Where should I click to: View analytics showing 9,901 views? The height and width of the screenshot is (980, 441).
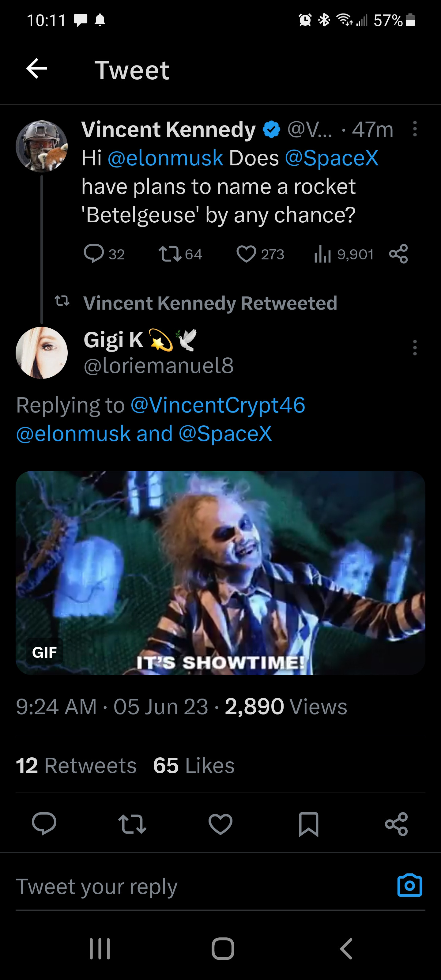(323, 254)
